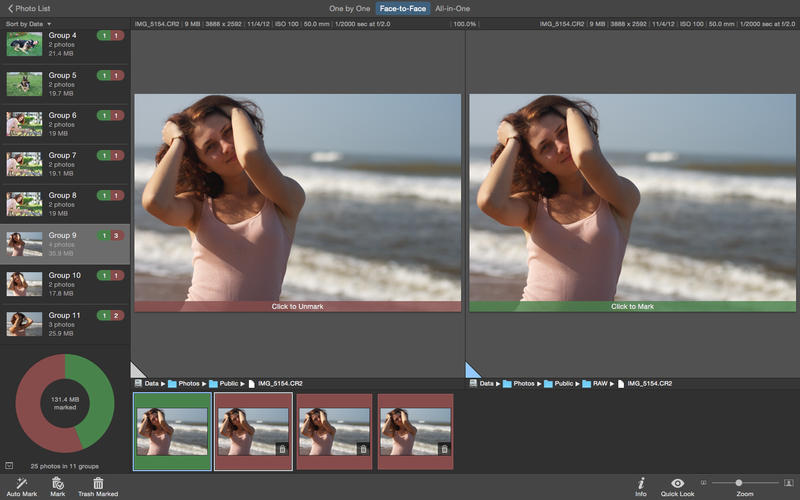Click the small-size icon left of Zoom slider
800x500 pixels.
[x=703, y=483]
